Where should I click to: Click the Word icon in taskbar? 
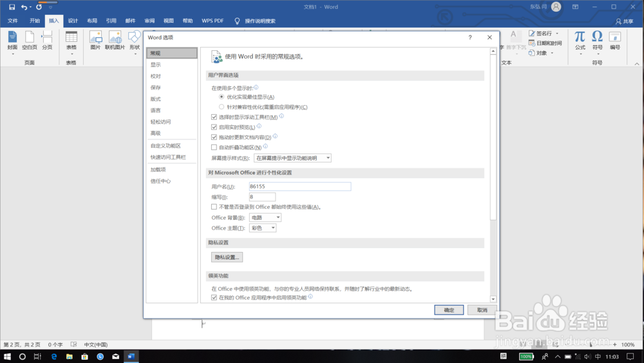point(131,357)
